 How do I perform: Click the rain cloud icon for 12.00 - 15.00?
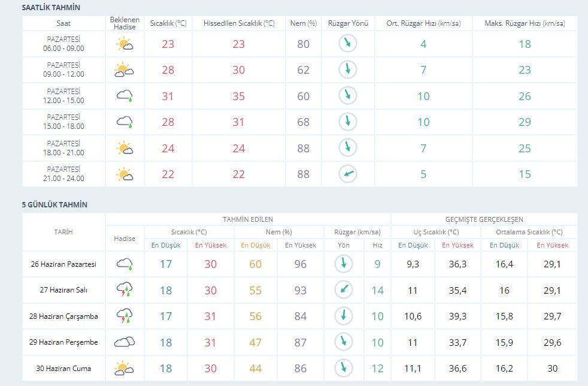(124, 96)
